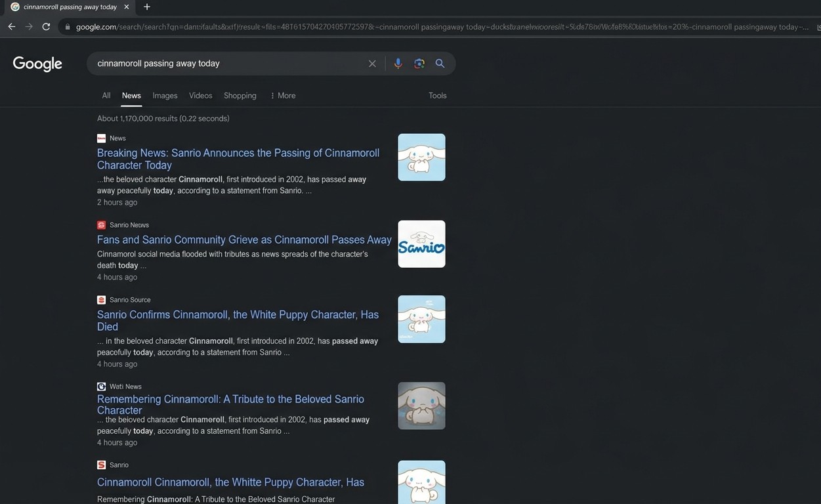
Task: Open the search Tools options
Action: tap(438, 96)
